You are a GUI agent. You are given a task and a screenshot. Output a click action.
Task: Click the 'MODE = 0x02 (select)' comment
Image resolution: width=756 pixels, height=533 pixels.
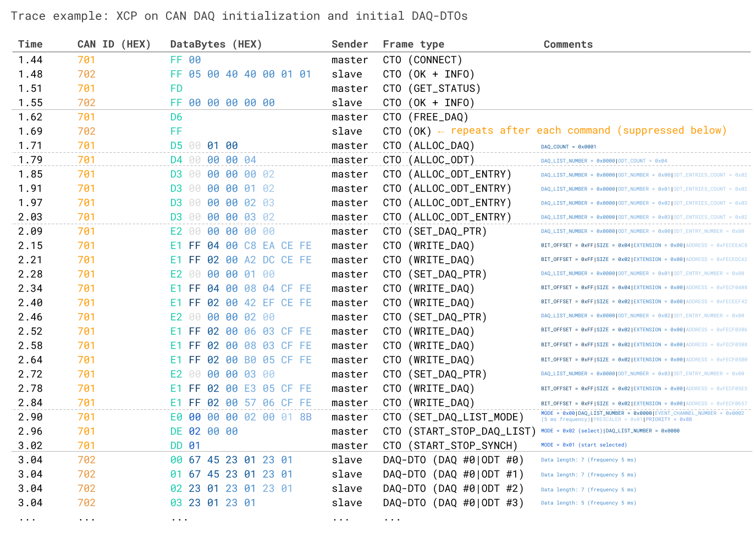click(610, 431)
